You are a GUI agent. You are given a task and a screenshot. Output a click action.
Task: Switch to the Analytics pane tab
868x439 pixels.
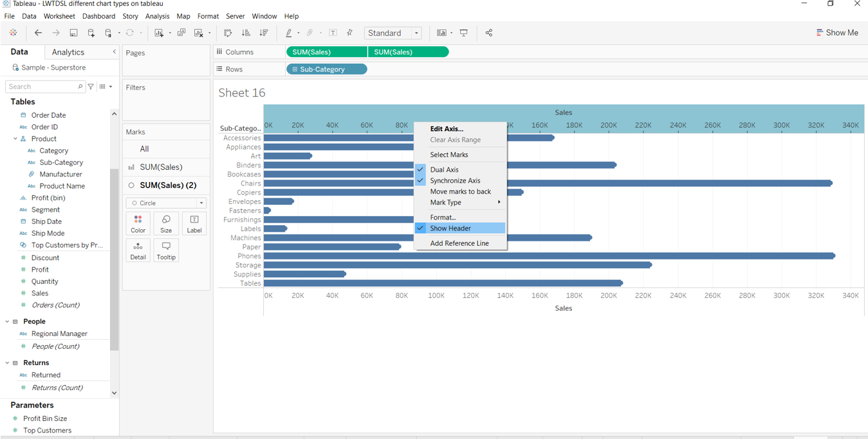[68, 52]
